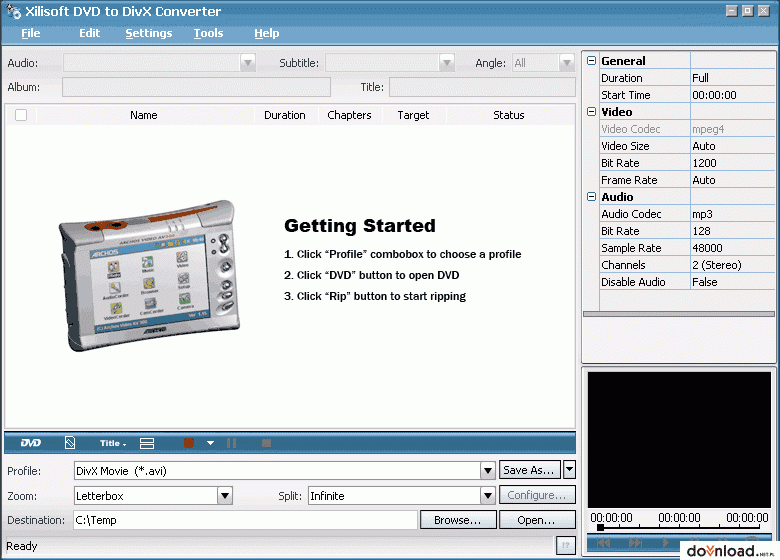
Task: Click the next chapter preview button
Action: click(x=635, y=543)
